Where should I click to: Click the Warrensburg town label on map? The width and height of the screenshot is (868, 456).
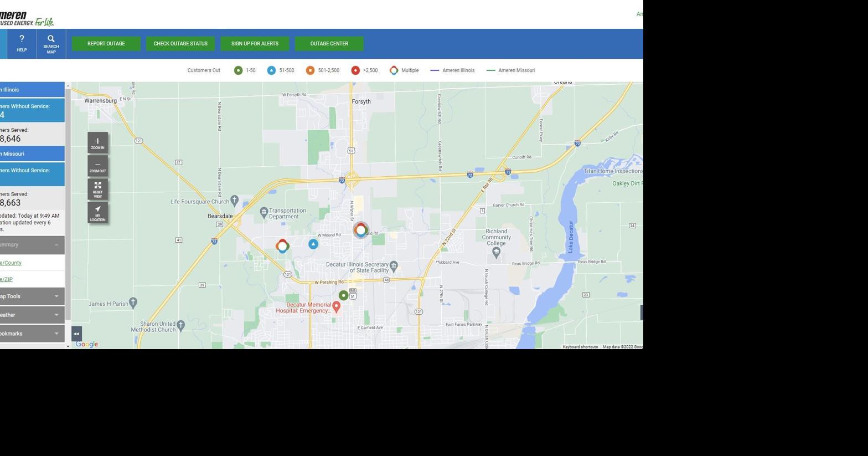click(x=100, y=101)
